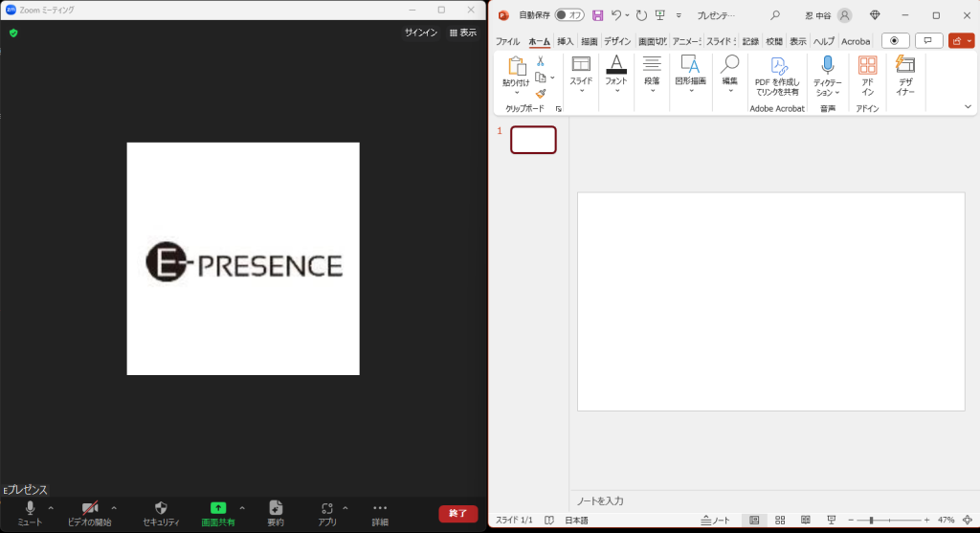This screenshot has height=533, width=980.
Task: Click the zoom out minus button
Action: click(851, 520)
